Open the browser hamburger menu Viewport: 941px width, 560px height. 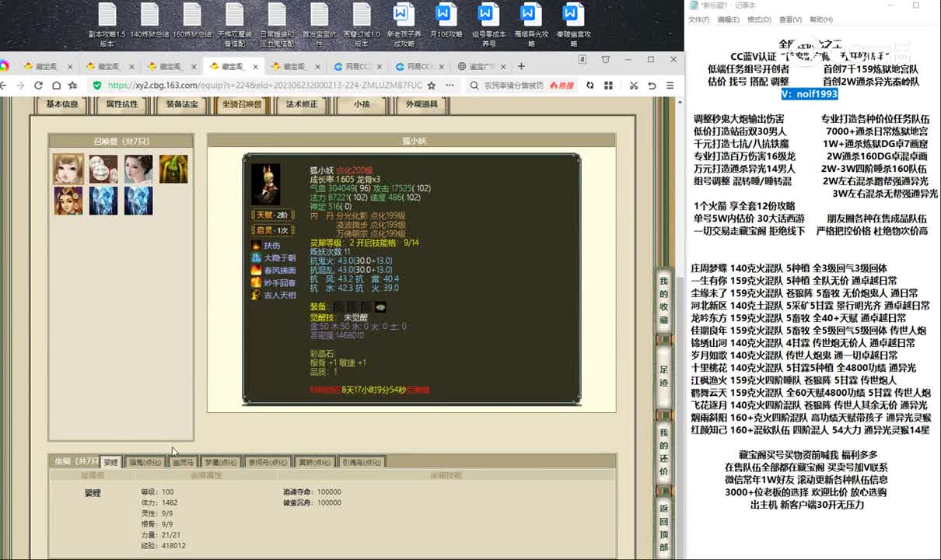point(670,85)
